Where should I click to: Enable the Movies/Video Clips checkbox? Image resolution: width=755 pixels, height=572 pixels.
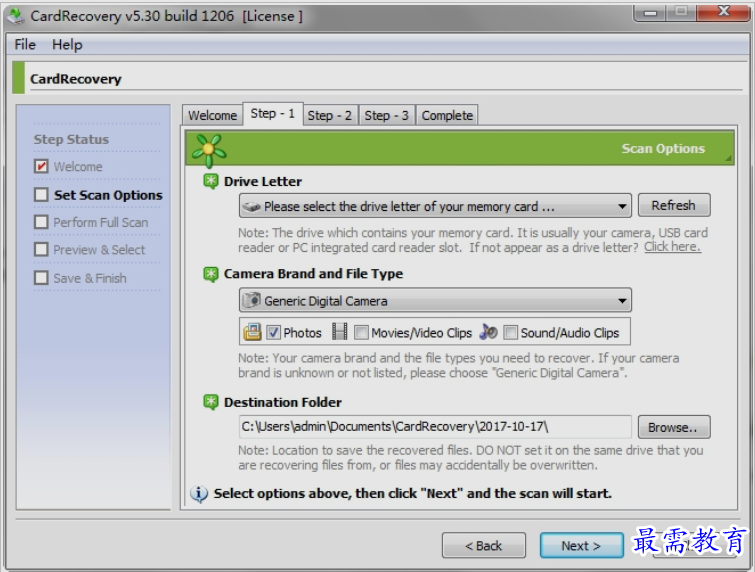point(361,332)
